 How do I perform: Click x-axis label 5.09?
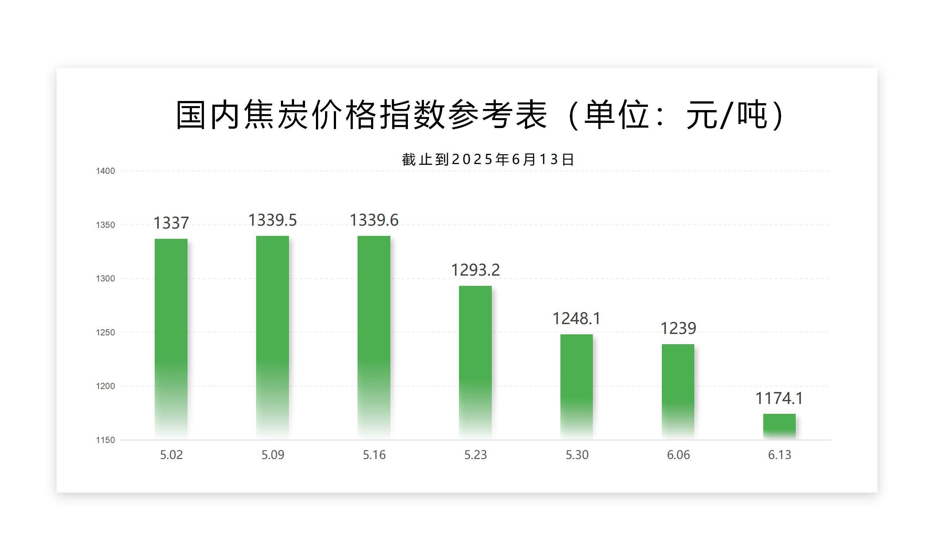[x=273, y=455]
